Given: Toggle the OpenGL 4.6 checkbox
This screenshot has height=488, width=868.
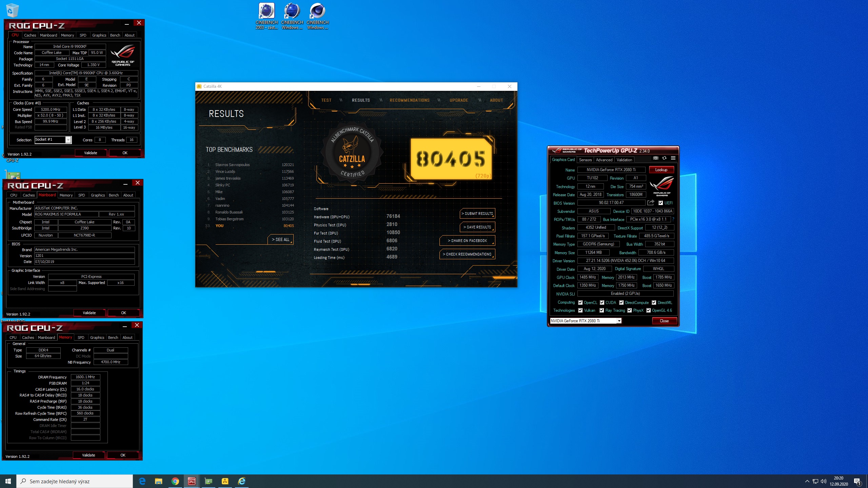Looking at the screenshot, I should click(x=648, y=310).
